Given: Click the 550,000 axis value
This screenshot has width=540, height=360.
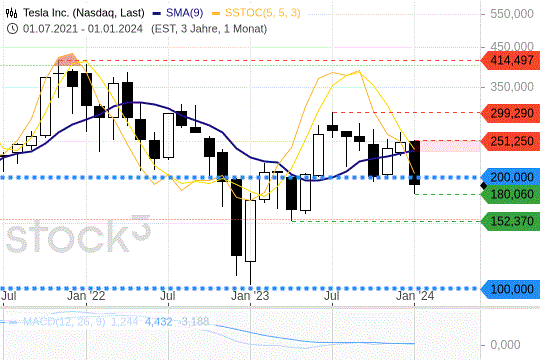Looking at the screenshot, I should point(512,14).
